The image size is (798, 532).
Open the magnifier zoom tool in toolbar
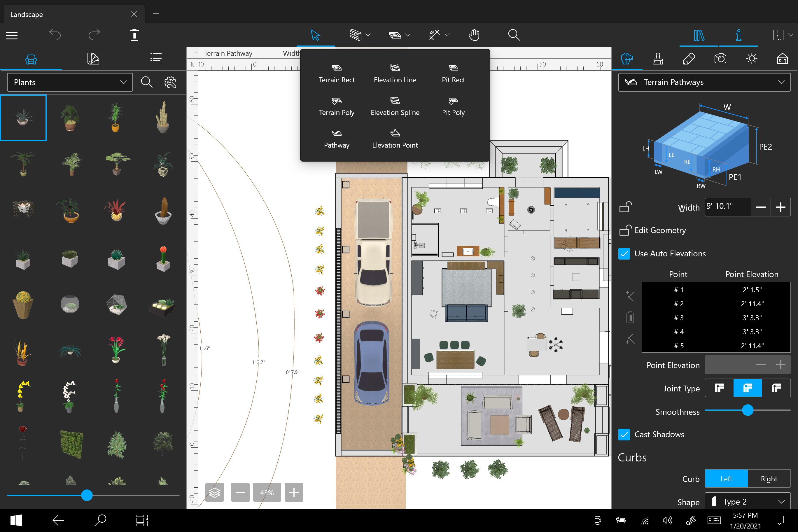pos(514,35)
